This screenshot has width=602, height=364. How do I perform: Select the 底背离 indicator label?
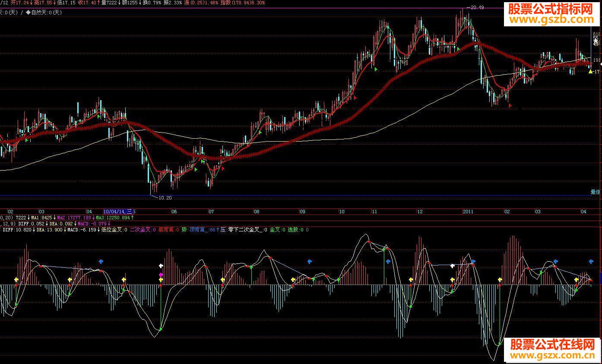coord(168,230)
